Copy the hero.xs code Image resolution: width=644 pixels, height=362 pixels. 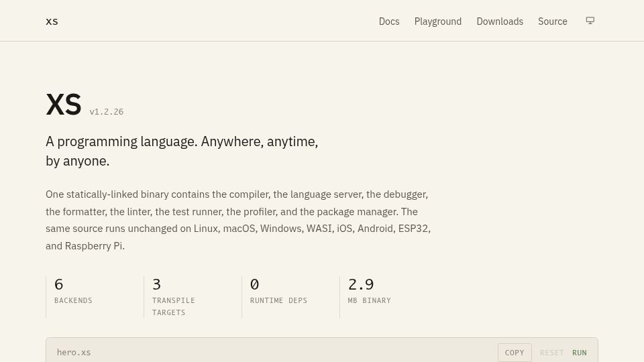[x=515, y=353]
